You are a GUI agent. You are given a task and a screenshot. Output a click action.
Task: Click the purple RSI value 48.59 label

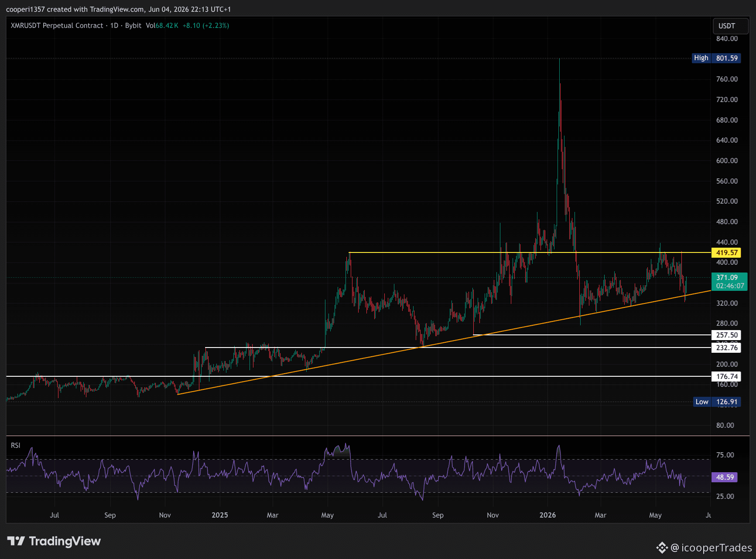725,477
